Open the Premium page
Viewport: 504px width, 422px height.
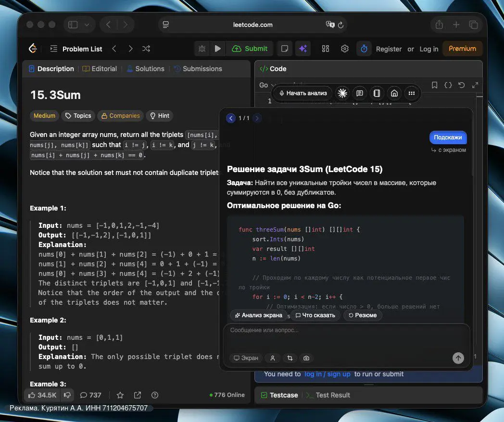tap(462, 49)
